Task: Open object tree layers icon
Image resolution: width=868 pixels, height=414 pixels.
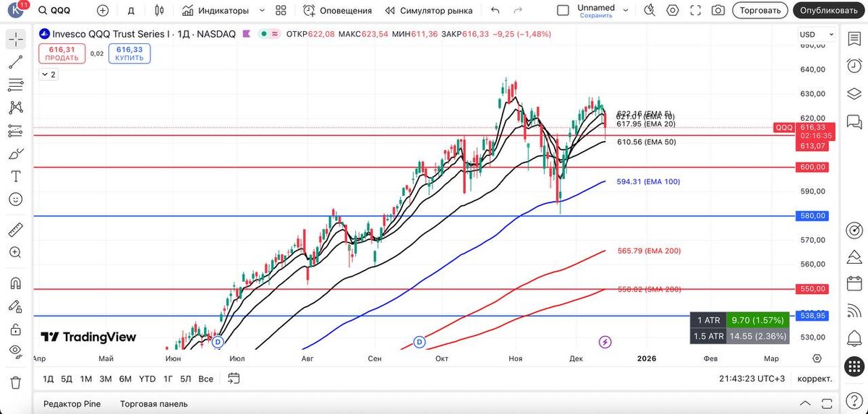Action: pos(854,94)
